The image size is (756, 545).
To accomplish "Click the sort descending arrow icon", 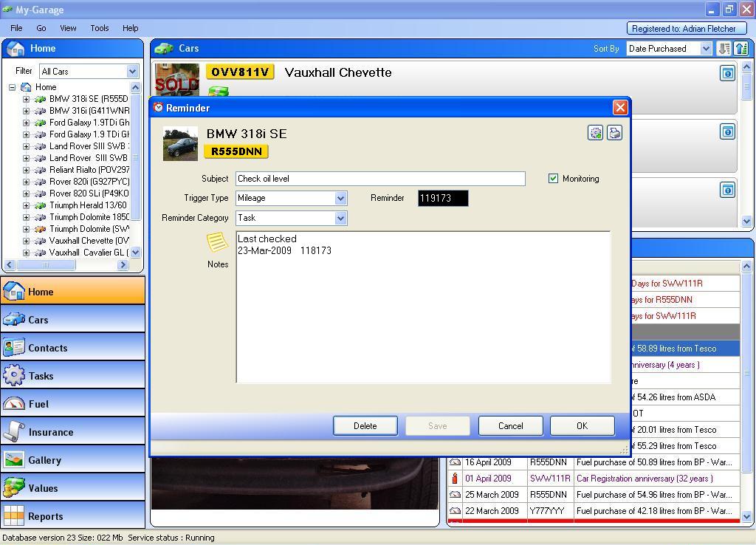I will [724, 49].
